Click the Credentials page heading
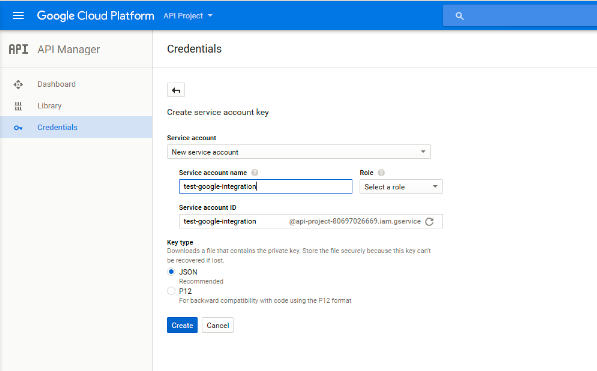Screen dimensions: 597x371 194,49
